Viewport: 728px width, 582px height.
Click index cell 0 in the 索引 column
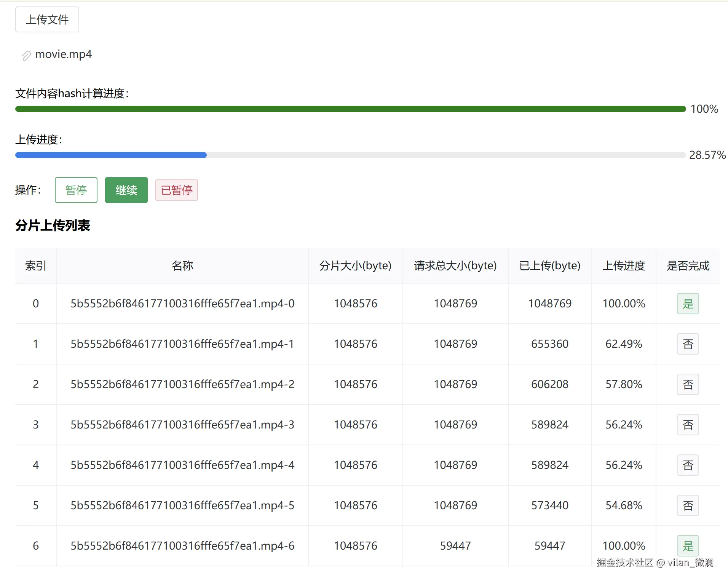[x=36, y=304]
